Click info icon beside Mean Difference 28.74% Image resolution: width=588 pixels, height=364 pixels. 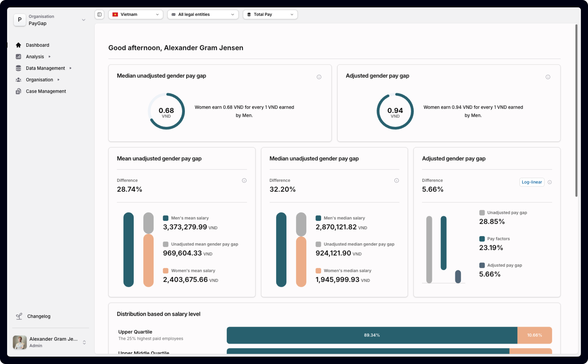pos(244,180)
